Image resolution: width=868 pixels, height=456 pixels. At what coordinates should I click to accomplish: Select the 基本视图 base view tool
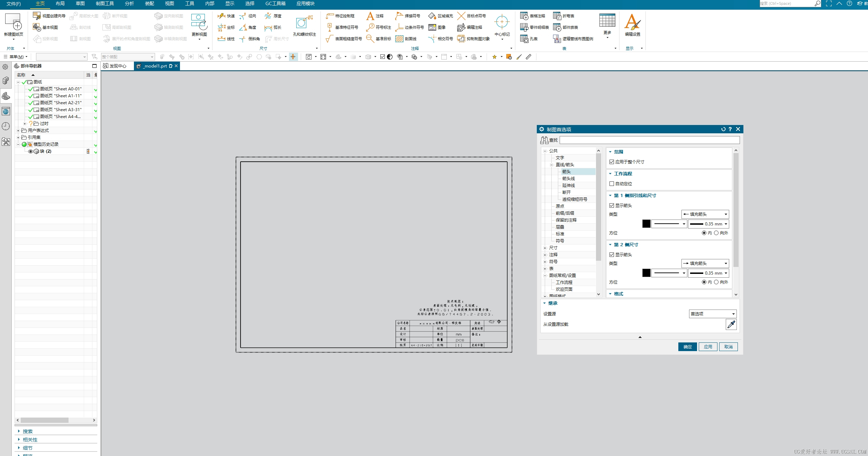click(x=45, y=27)
